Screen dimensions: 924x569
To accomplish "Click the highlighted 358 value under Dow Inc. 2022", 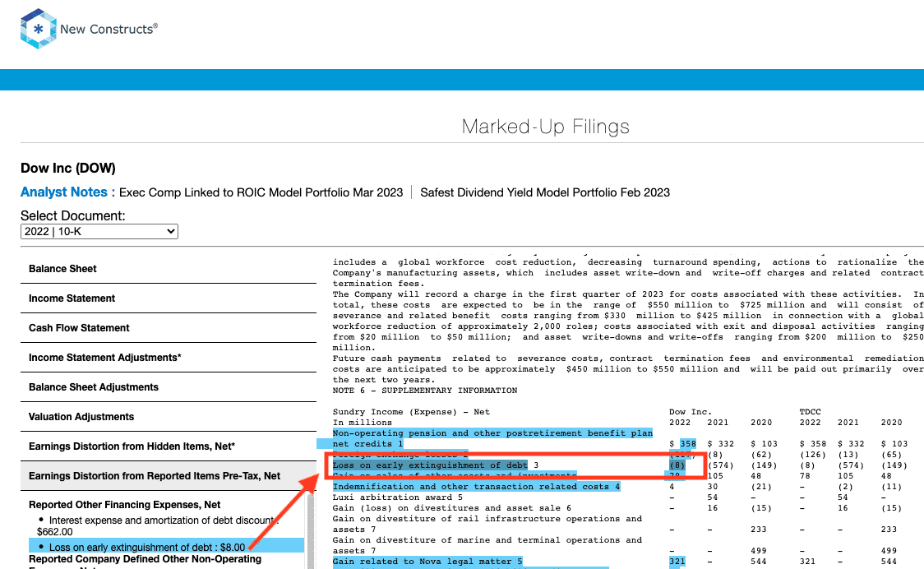I will pos(688,444).
